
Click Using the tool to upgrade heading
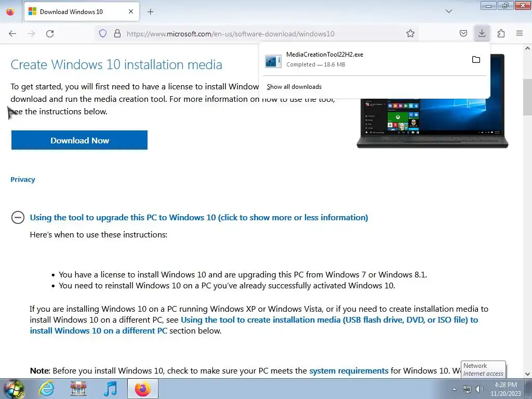coord(199,218)
